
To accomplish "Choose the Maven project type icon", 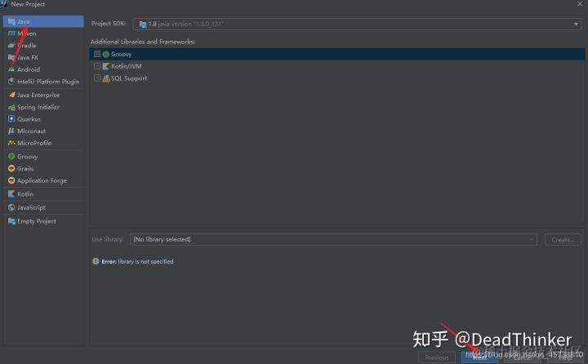I will [x=11, y=33].
